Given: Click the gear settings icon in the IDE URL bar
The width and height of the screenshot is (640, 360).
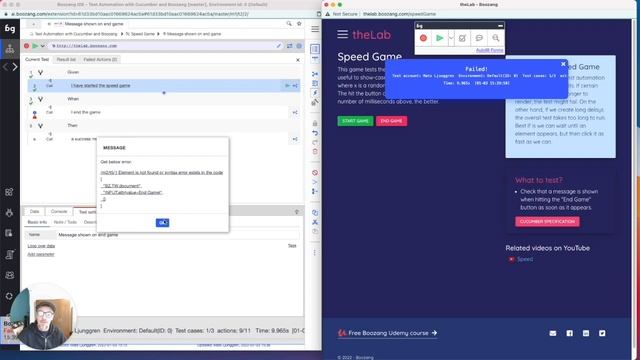Looking at the screenshot, I should pyautogui.click(x=299, y=46).
